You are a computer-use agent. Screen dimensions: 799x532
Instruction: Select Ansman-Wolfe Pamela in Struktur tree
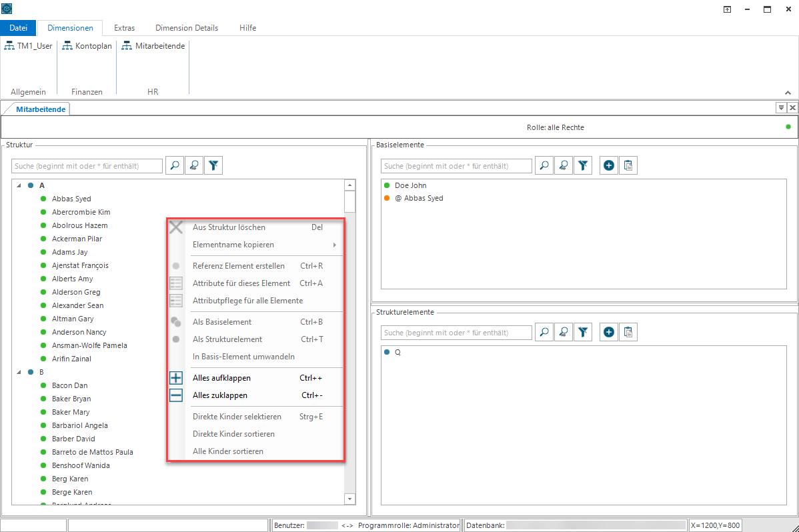coord(89,345)
